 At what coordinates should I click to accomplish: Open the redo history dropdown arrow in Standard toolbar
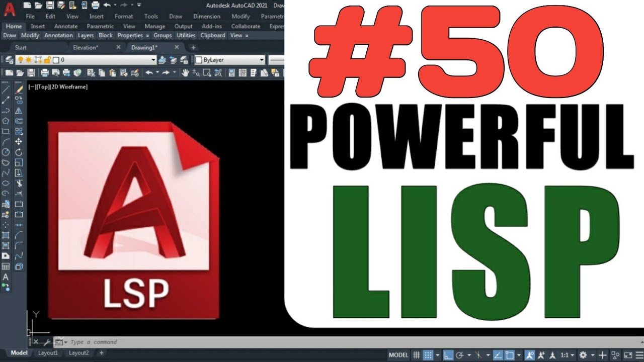coord(174,73)
